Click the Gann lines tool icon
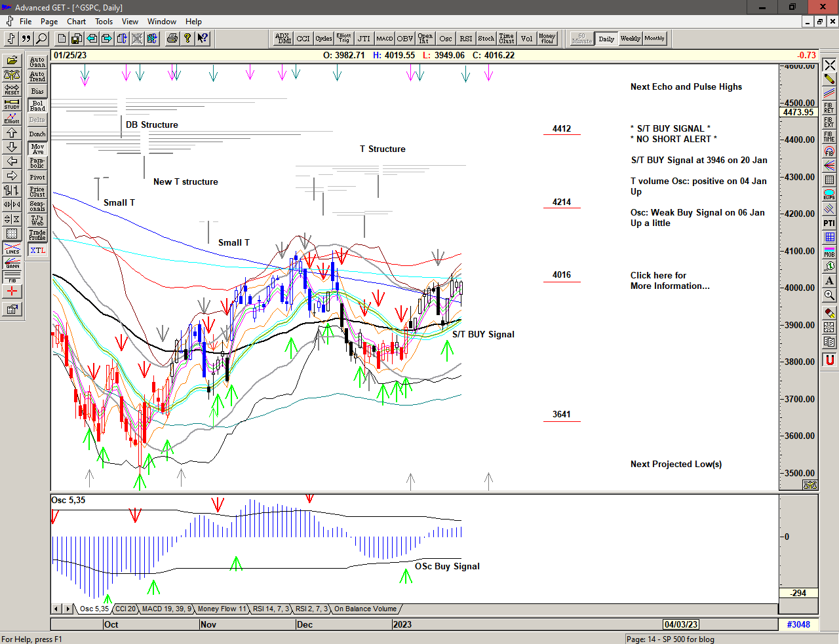Screen dimensions: 839x644 (12, 263)
